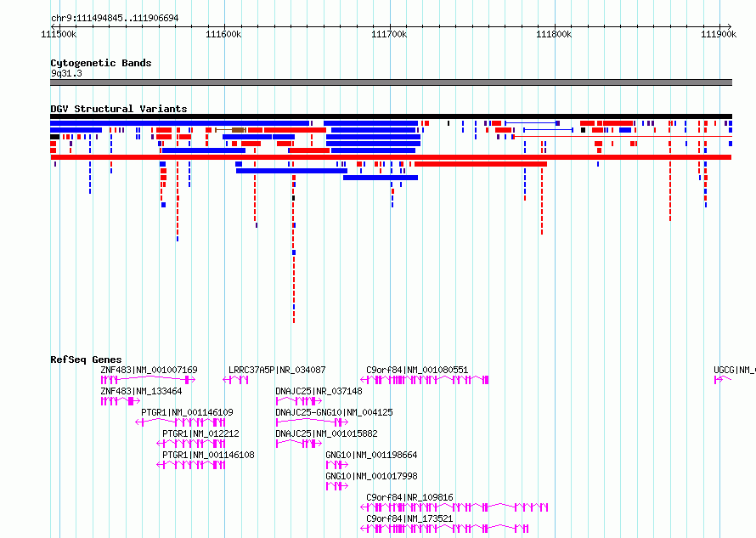Click the brown variant in the DGV track

coord(231,130)
